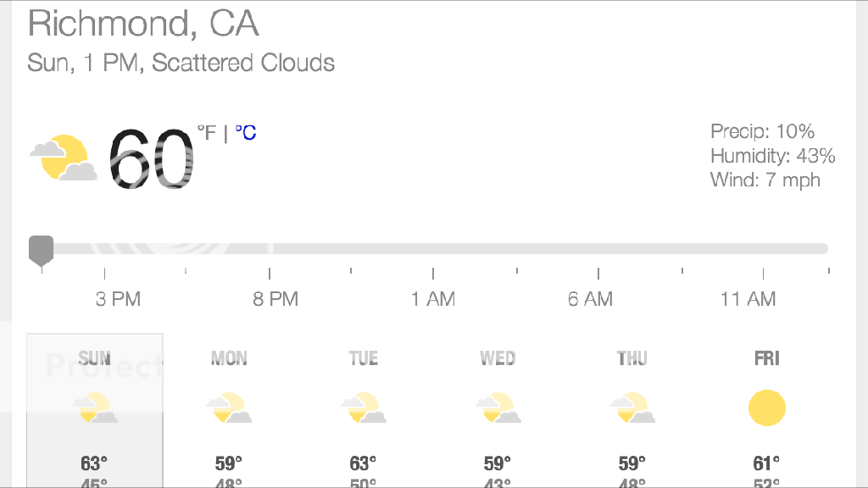Jump to 8 PM on timeline

275,299
